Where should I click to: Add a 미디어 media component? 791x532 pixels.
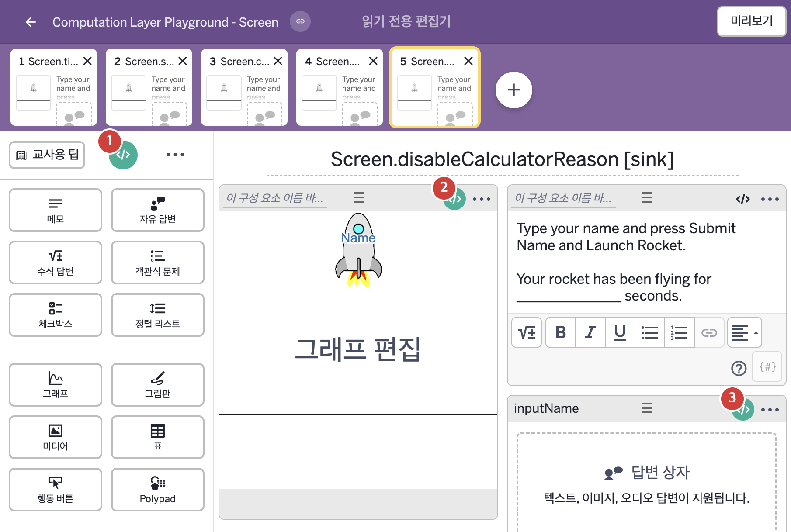tap(56, 437)
